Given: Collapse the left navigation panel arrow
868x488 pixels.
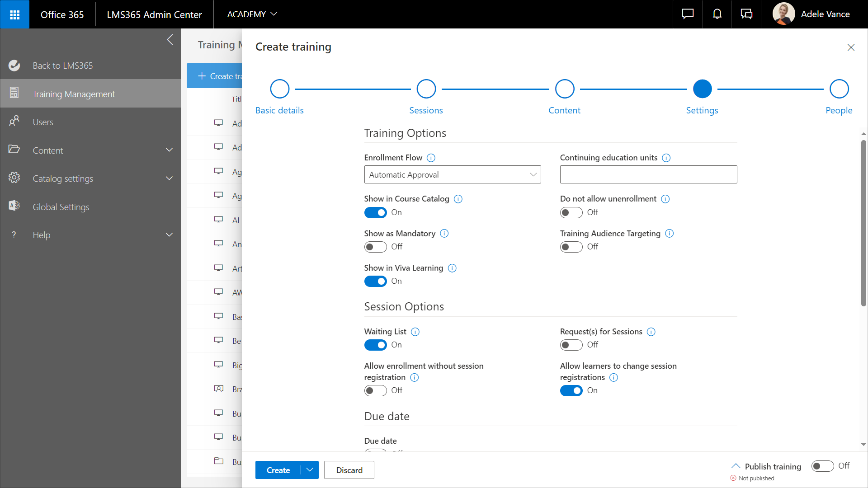Looking at the screenshot, I should pyautogui.click(x=170, y=40).
